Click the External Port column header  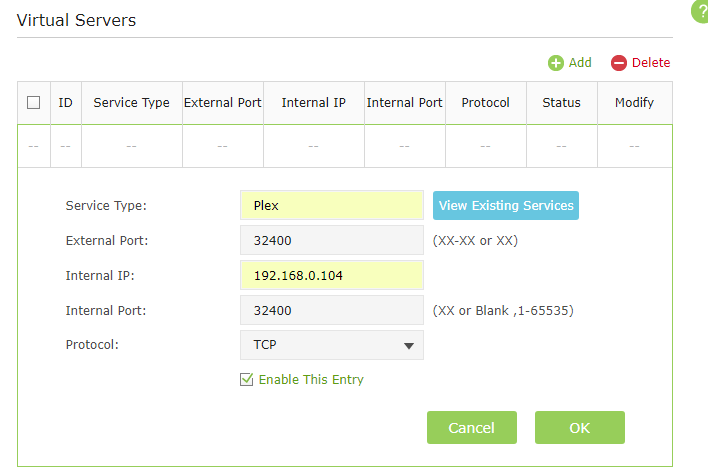pyautogui.click(x=223, y=102)
